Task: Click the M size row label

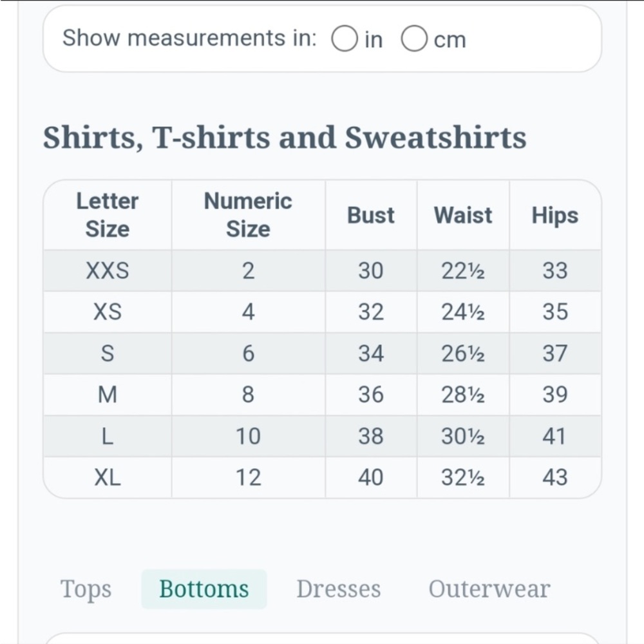Action: point(108,394)
